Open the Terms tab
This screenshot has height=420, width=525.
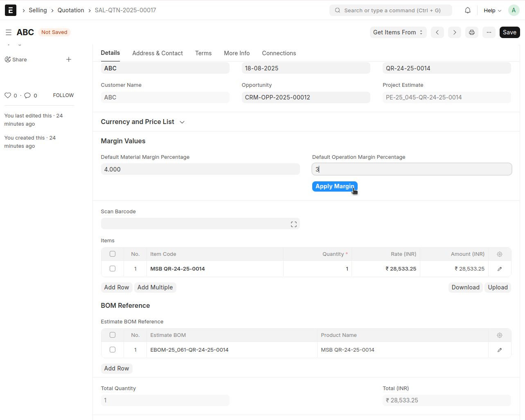(203, 53)
